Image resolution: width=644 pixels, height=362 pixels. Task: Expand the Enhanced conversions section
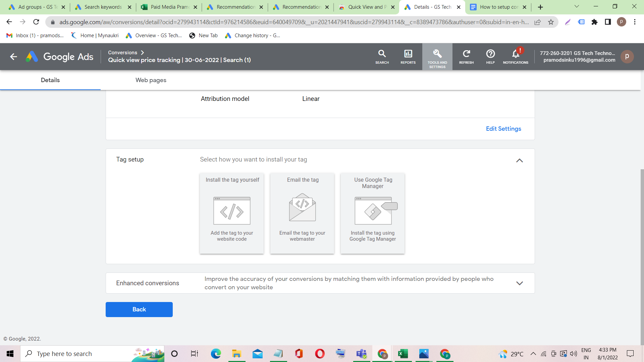(x=519, y=283)
